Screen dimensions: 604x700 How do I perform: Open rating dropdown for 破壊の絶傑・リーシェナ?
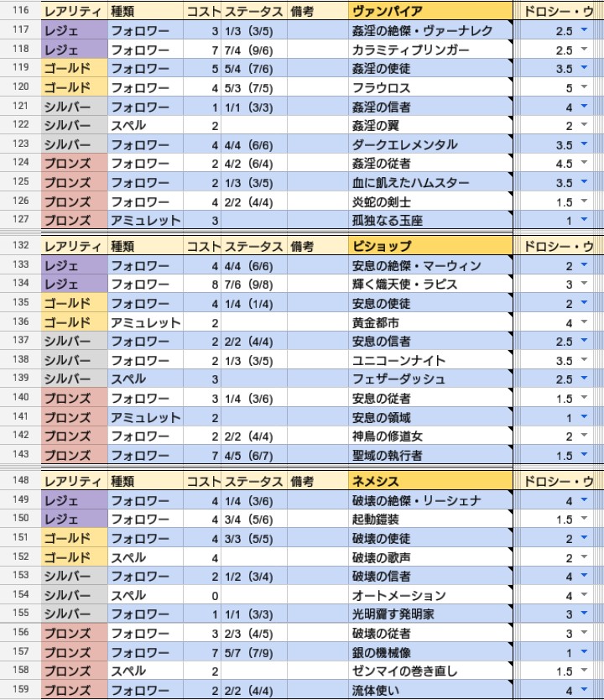point(584,500)
